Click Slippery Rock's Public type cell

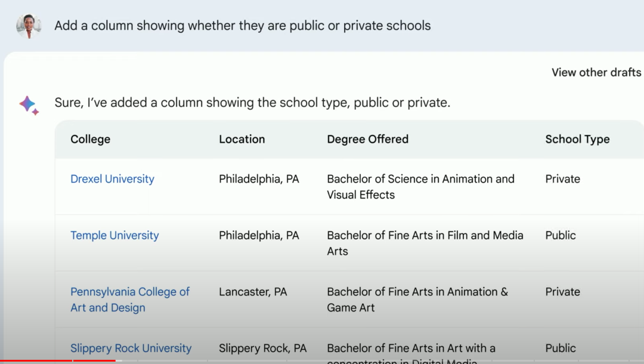(561, 348)
